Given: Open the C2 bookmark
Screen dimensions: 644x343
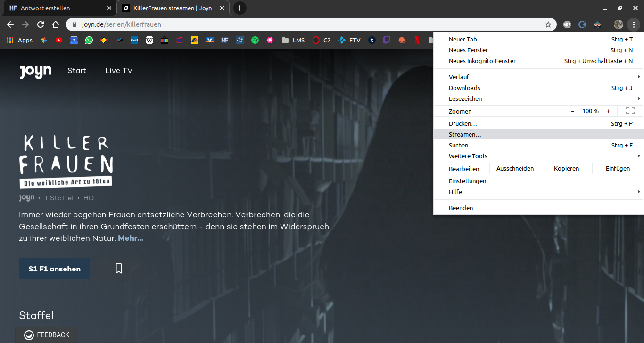Looking at the screenshot, I should click(x=322, y=41).
